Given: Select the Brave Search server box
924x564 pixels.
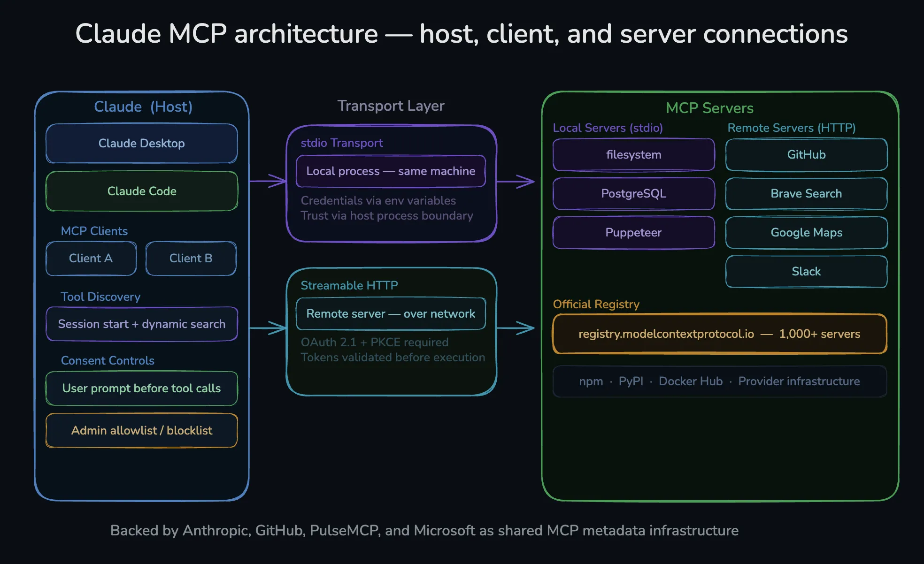Looking at the screenshot, I should point(807,193).
